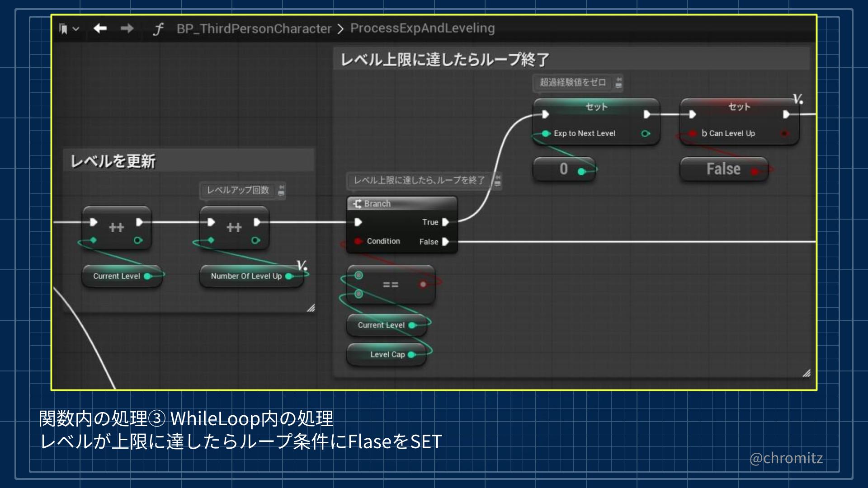
Task: Select the Level Cap variable node
Action: point(387,355)
